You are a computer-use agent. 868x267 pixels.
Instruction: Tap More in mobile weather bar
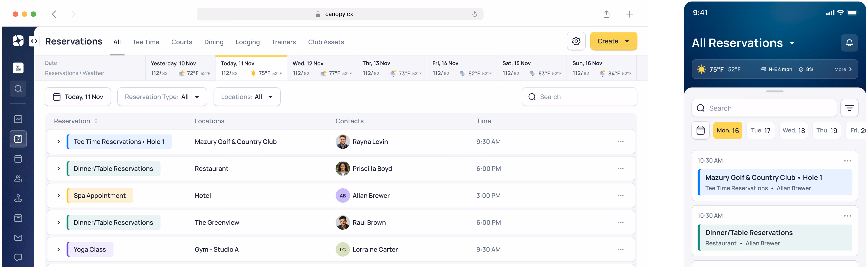(x=843, y=69)
